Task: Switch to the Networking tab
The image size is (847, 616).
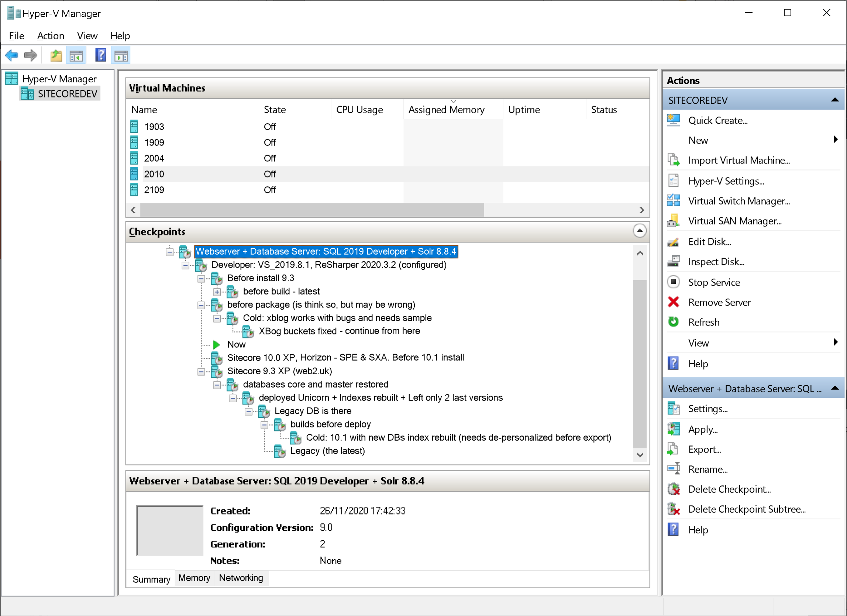Action: click(x=241, y=578)
